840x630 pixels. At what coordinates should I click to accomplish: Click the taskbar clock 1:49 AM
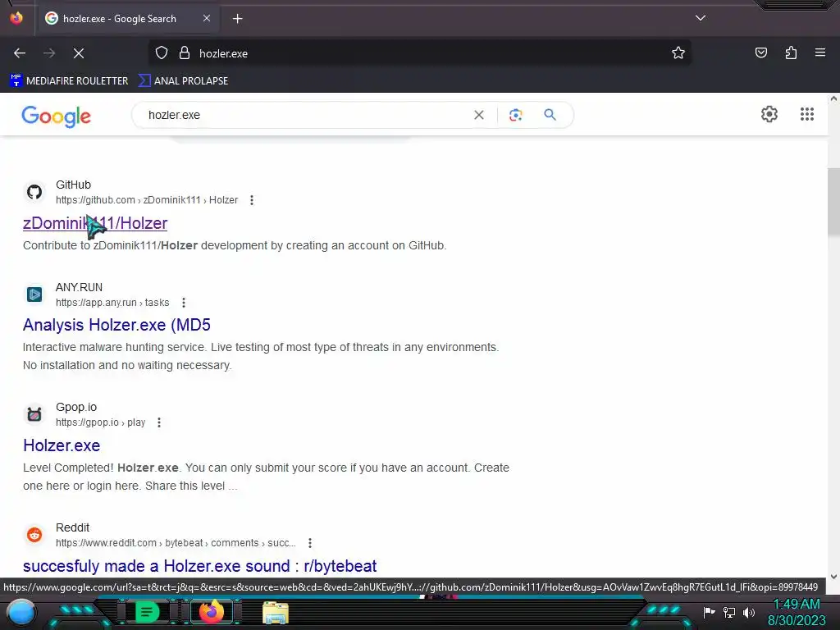[x=797, y=604]
